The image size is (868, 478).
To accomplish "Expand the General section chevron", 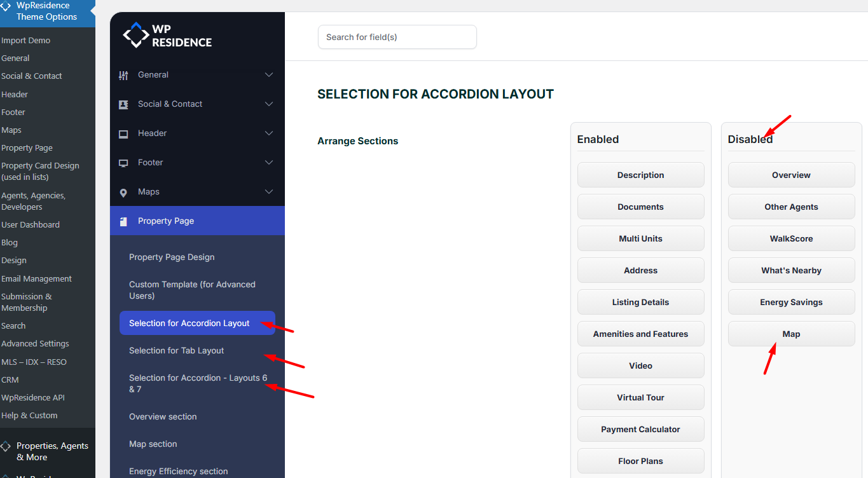I will point(269,75).
